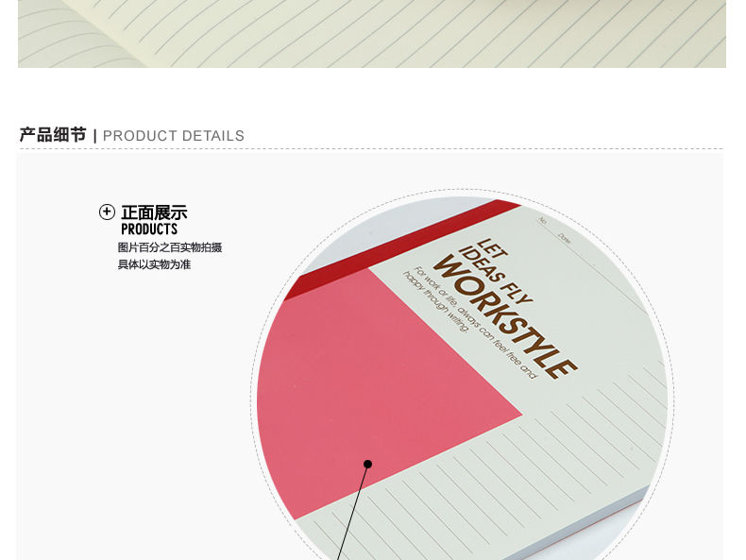The height and width of the screenshot is (560, 746).
Task: Click the circled plus icon beside 正面展示
Action: click(107, 212)
